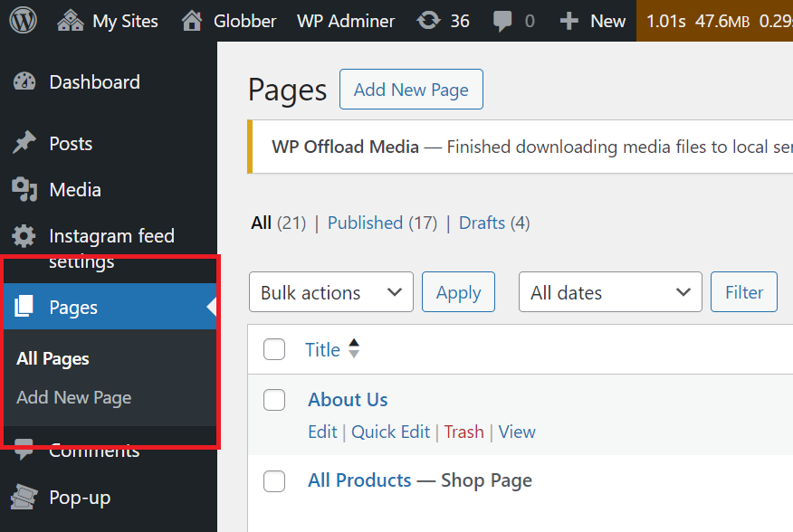
Task: Check the All Products row checkbox
Action: point(274,481)
